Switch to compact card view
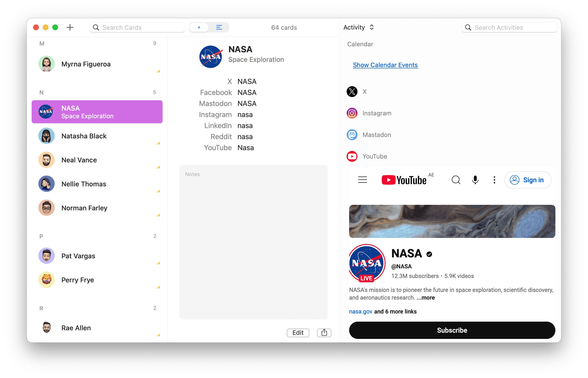Image resolution: width=588 pixels, height=378 pixels. (199, 27)
